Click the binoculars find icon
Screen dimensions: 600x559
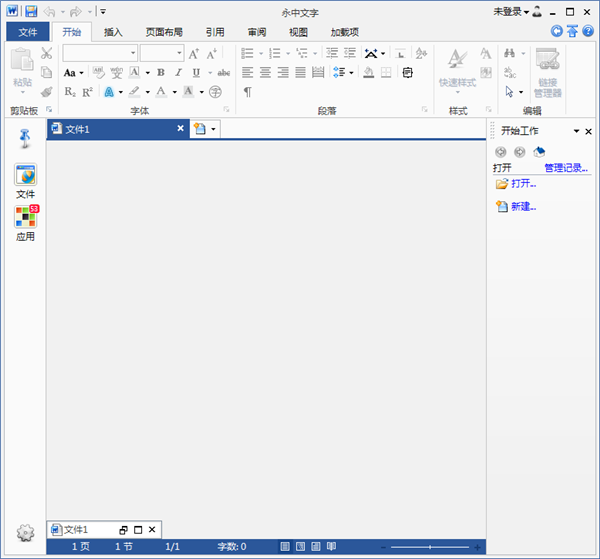pyautogui.click(x=511, y=53)
